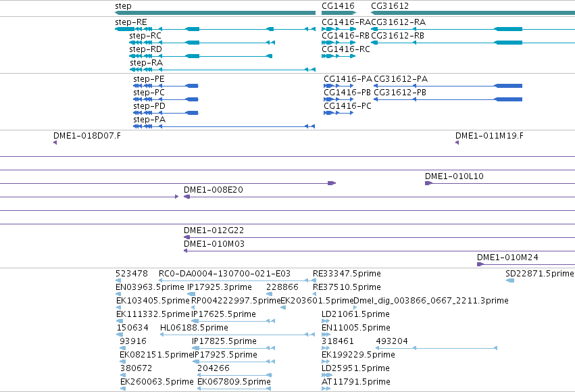The width and height of the screenshot is (575, 392).
Task: Open EST IP17925.5prime
Action: [225, 356]
